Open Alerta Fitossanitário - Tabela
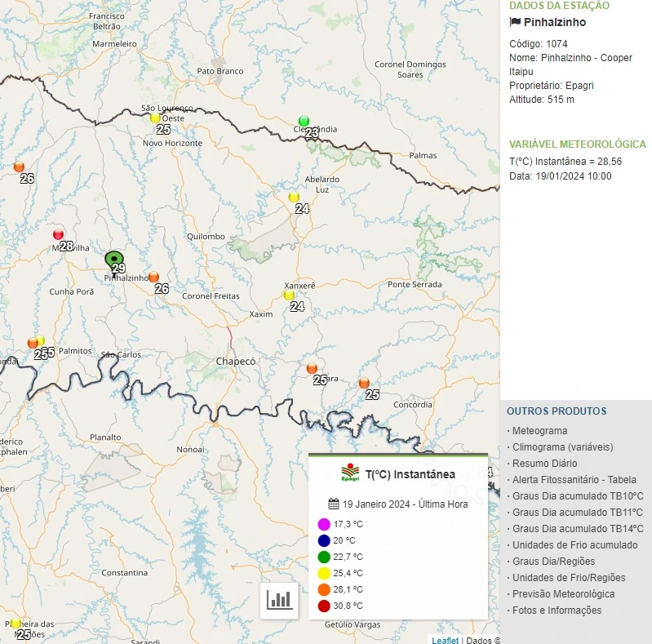652x644 pixels. tap(574, 480)
